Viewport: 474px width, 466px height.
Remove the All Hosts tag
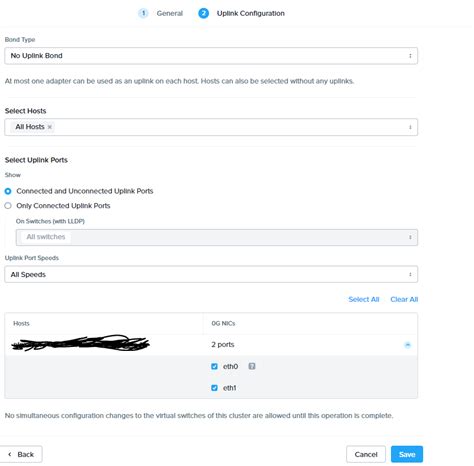[x=50, y=127]
